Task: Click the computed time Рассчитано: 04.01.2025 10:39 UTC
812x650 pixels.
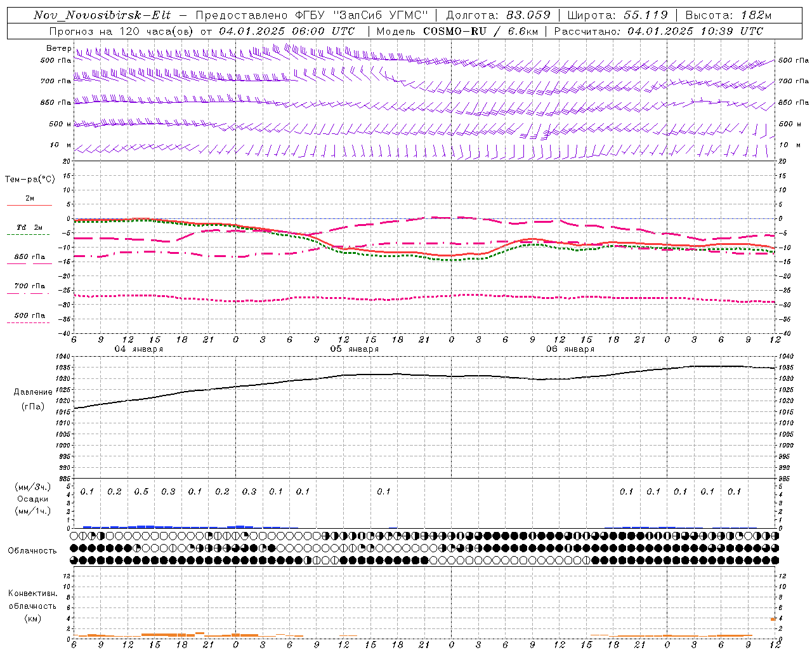Action: click(659, 31)
